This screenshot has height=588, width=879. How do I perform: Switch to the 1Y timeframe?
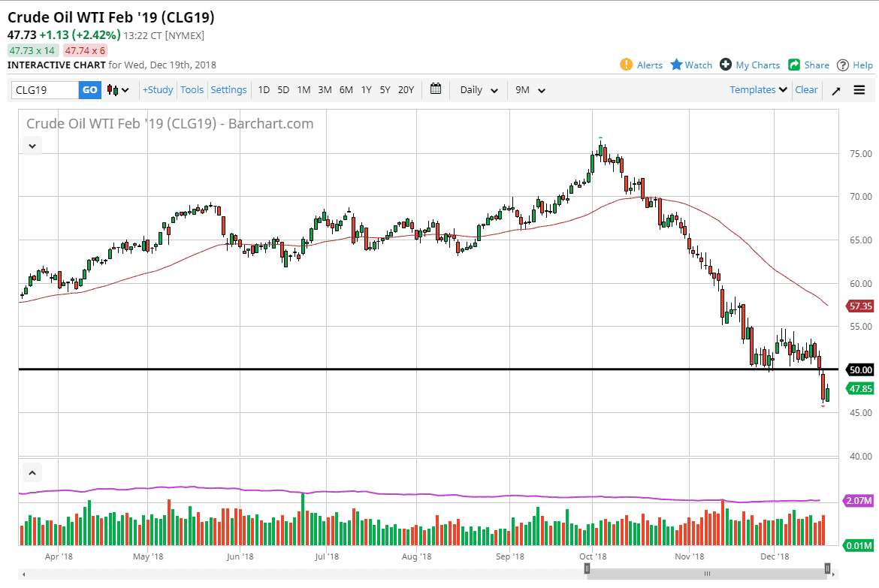point(366,89)
